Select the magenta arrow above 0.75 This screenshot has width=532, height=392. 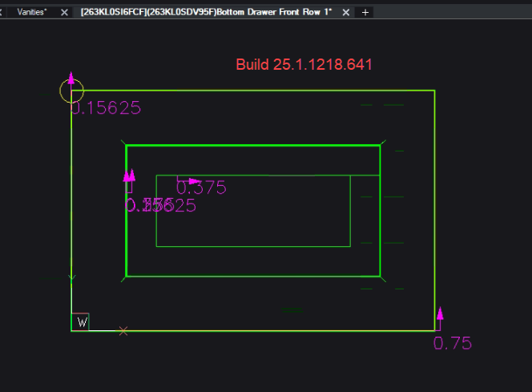(x=440, y=313)
